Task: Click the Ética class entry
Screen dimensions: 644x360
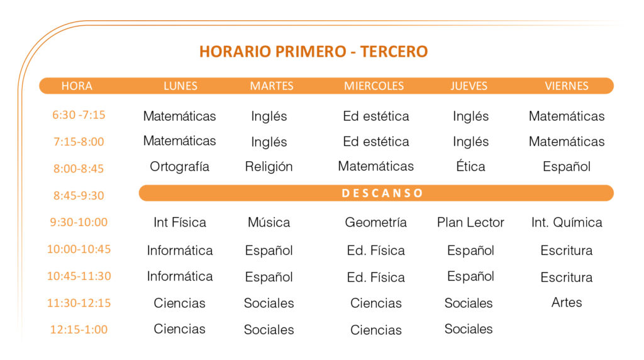Action: (x=470, y=167)
